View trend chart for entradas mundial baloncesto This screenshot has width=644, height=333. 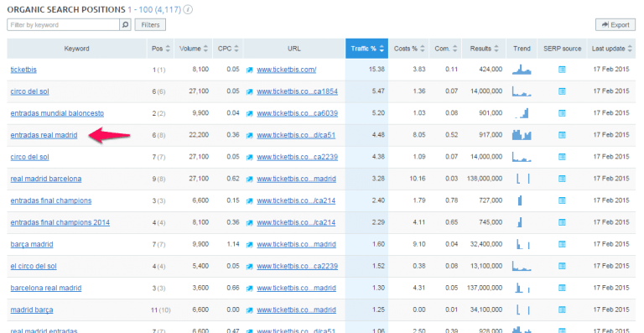tap(522, 113)
